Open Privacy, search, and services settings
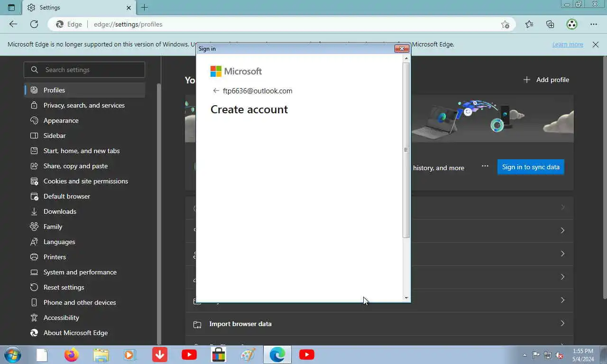The image size is (607, 364). (x=84, y=105)
